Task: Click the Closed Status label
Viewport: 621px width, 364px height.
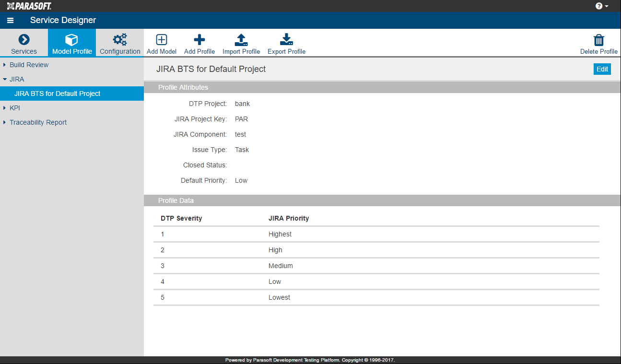Action: coord(205,165)
